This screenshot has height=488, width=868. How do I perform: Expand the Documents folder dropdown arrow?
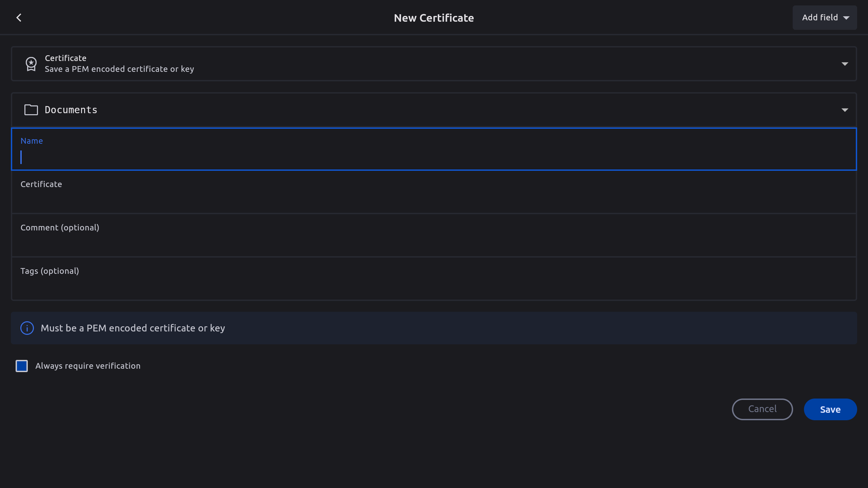(x=845, y=110)
